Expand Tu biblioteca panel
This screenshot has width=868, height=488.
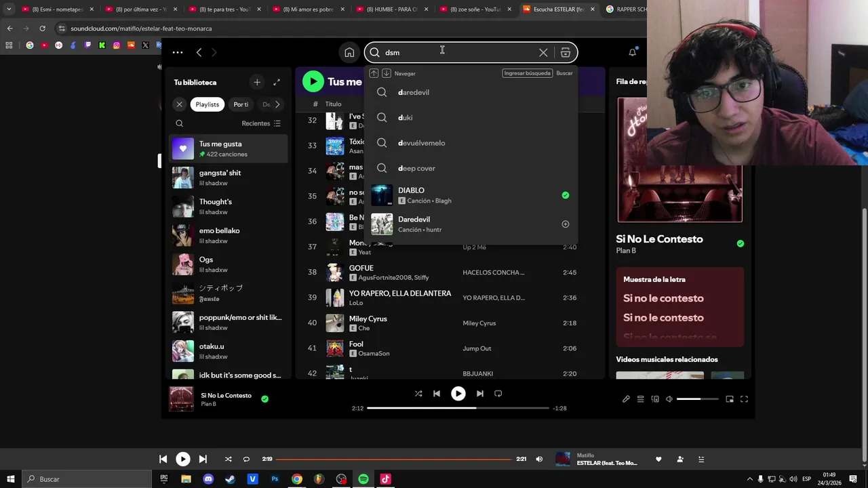pyautogui.click(x=277, y=82)
